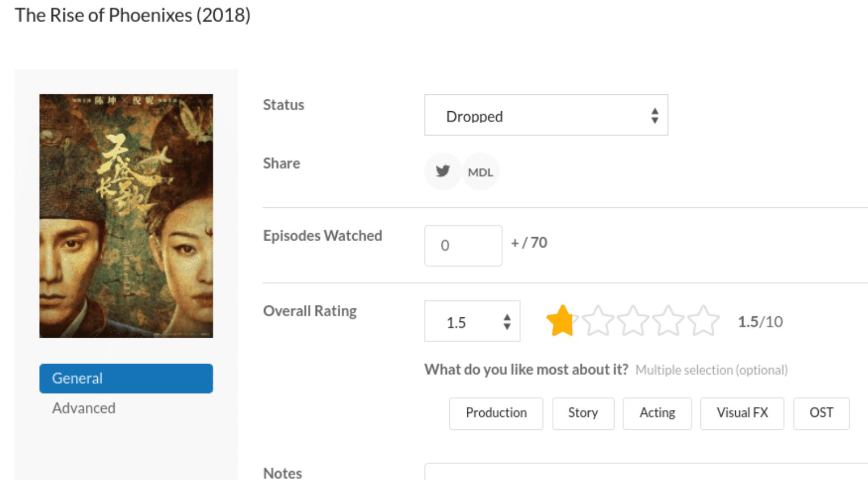Click the plus to increment episodes
868x480 pixels.
point(515,243)
